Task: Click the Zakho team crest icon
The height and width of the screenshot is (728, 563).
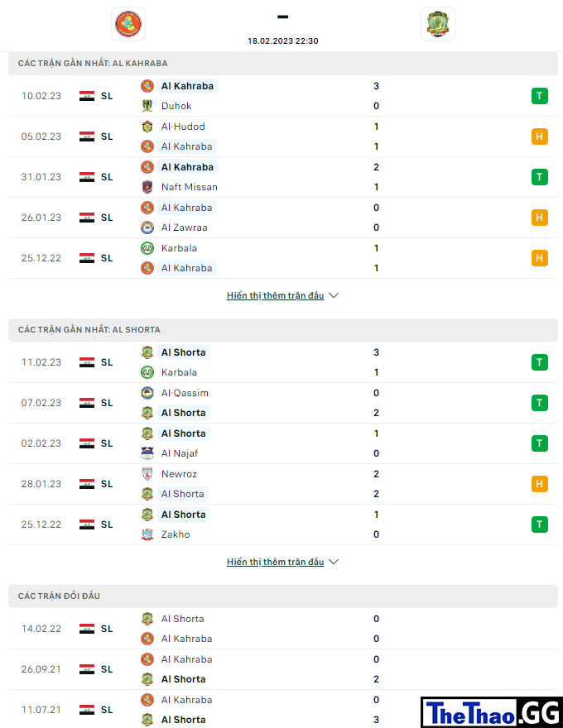Action: click(x=147, y=534)
